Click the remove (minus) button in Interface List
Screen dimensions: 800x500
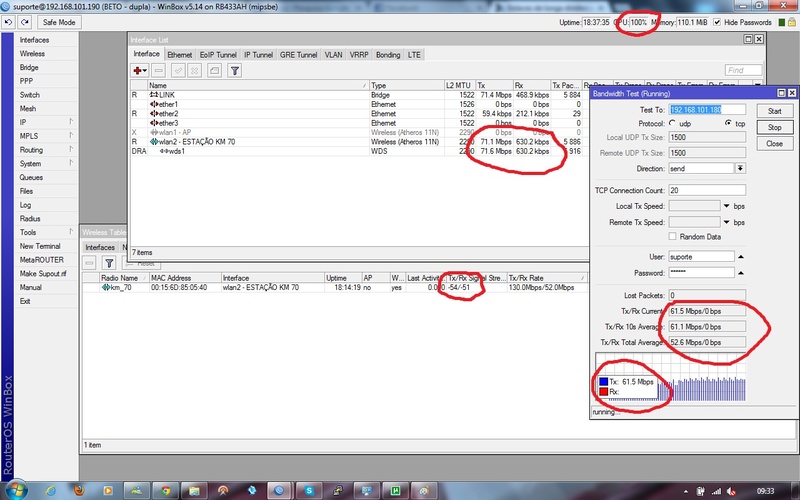[159, 70]
